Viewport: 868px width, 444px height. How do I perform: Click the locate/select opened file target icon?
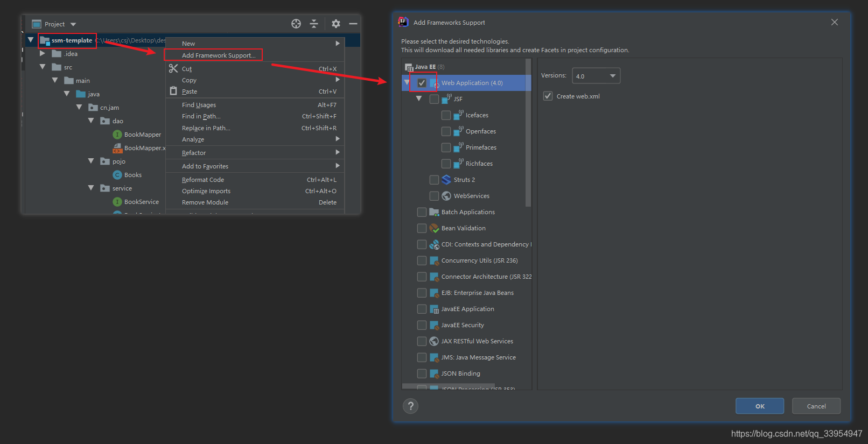(296, 24)
